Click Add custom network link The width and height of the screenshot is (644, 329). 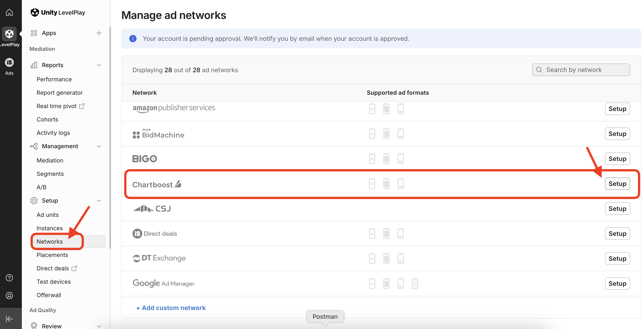(171, 308)
